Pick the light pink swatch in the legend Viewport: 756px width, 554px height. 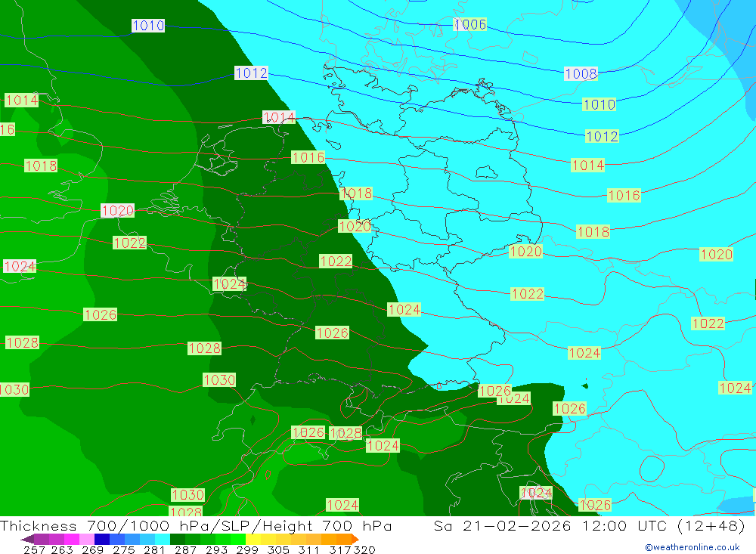click(x=87, y=539)
